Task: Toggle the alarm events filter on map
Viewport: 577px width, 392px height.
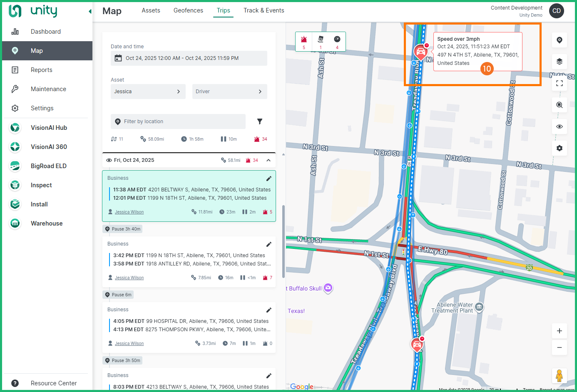Action: [x=304, y=40]
